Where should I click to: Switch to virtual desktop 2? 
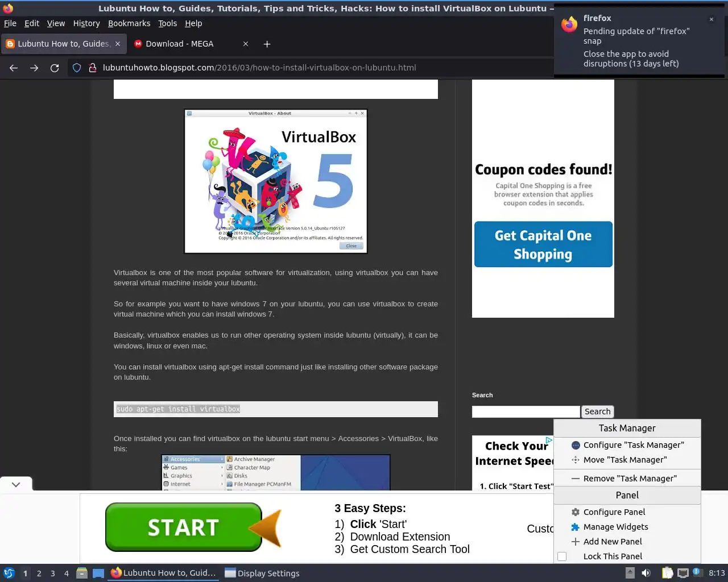click(x=39, y=573)
